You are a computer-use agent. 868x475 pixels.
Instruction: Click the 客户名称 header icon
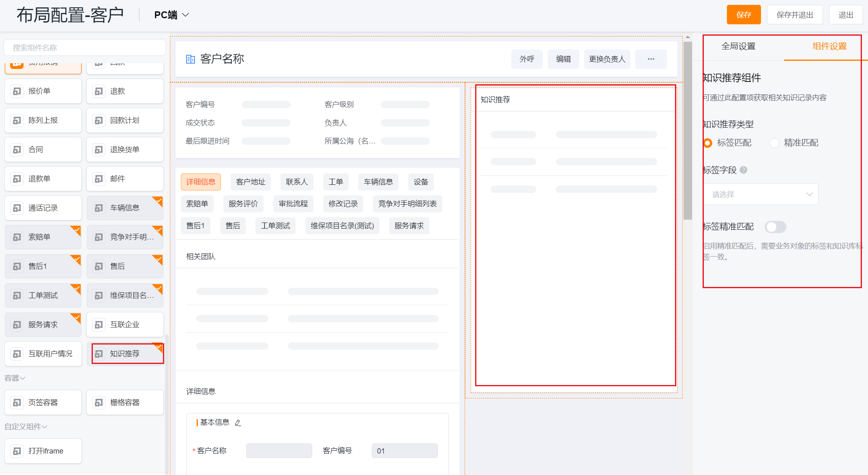coord(190,59)
